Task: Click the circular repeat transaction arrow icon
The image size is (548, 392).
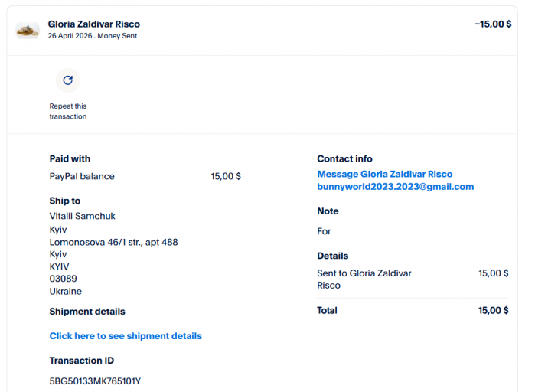Action: click(67, 80)
